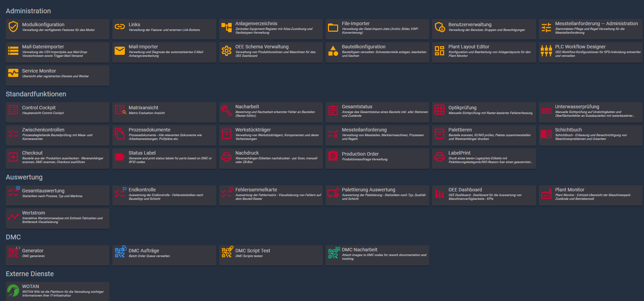Click the Bauteilkonfiguration shapes icon

tap(333, 51)
